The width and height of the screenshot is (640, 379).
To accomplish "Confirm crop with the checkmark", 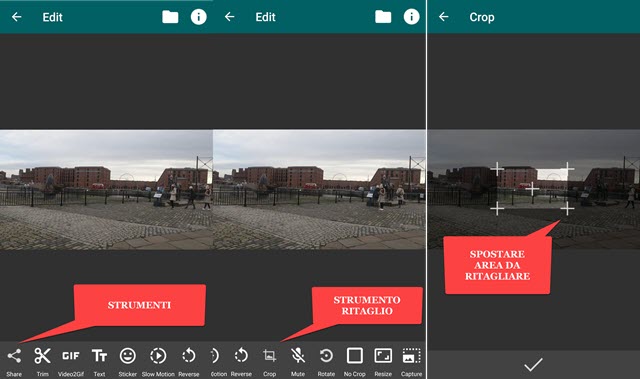I will [533, 364].
